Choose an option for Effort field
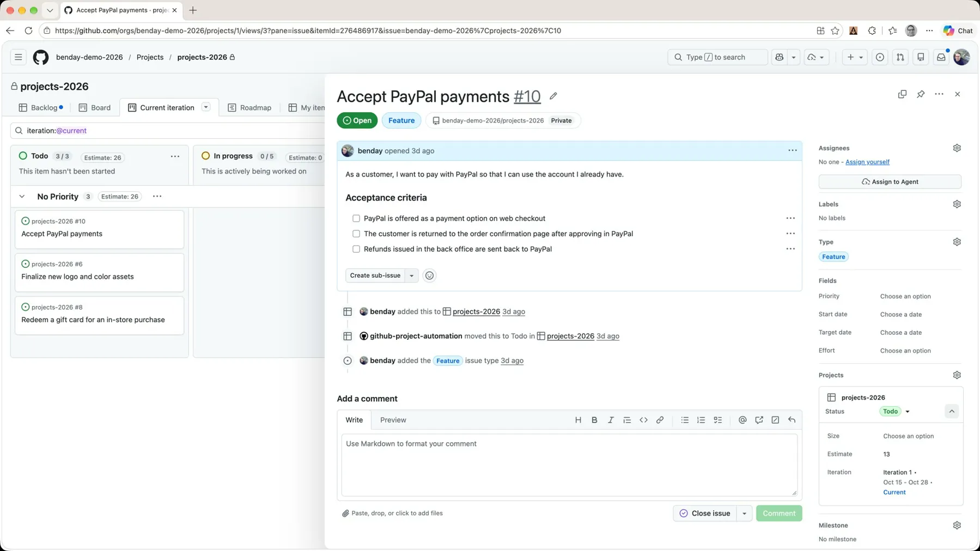This screenshot has width=980, height=551. tap(905, 351)
